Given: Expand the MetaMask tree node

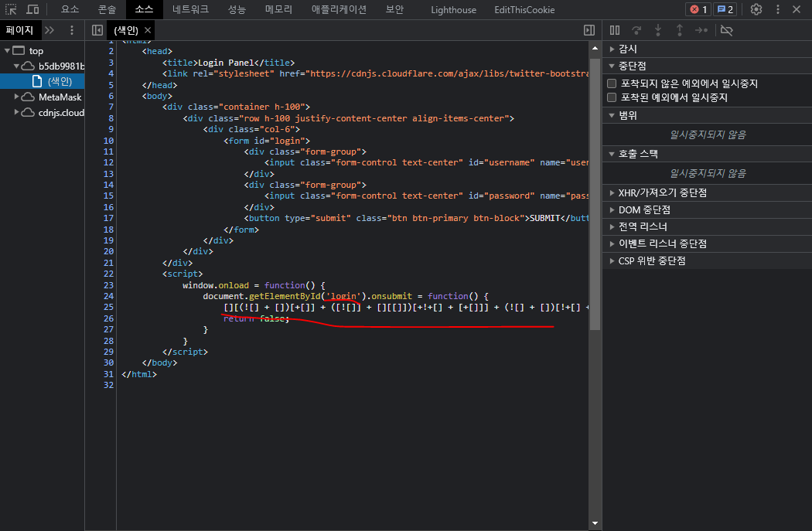Looking at the screenshot, I should 16,97.
